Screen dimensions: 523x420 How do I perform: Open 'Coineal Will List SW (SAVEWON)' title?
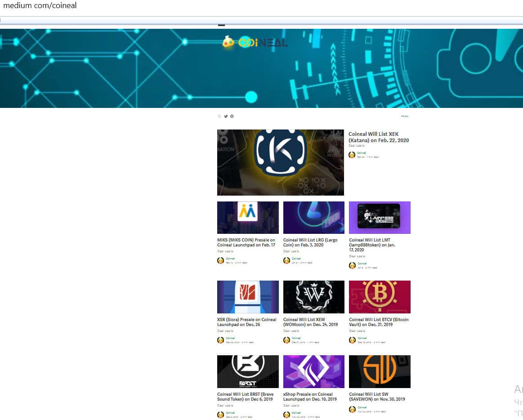(377, 397)
